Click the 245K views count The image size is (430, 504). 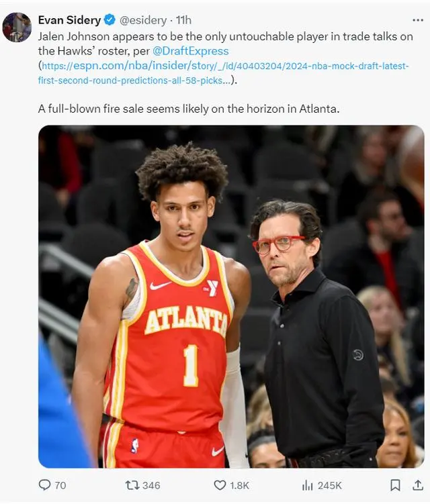[x=330, y=485]
